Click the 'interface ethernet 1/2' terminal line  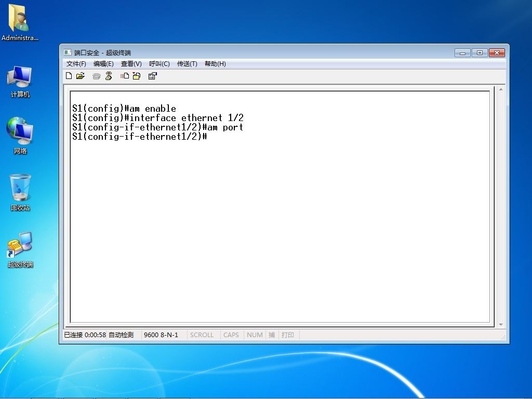158,118
